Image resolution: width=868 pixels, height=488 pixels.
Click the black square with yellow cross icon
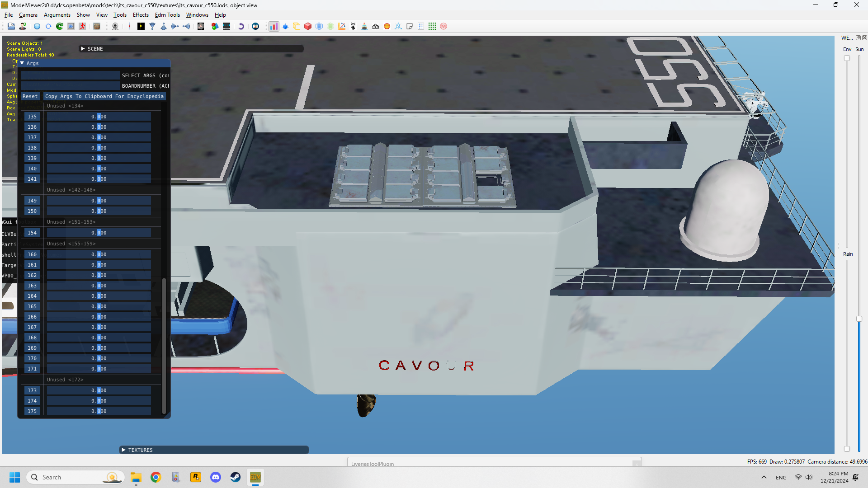pyautogui.click(x=141, y=26)
